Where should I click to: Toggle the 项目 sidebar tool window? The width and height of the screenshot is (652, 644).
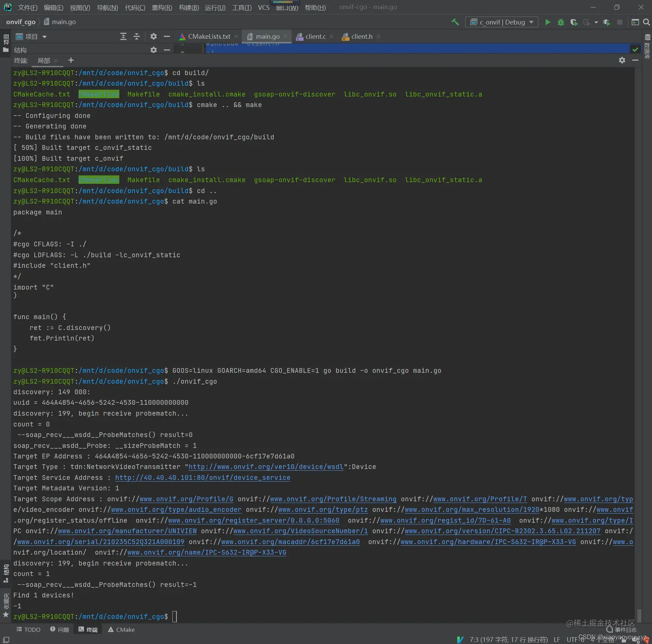[6, 44]
